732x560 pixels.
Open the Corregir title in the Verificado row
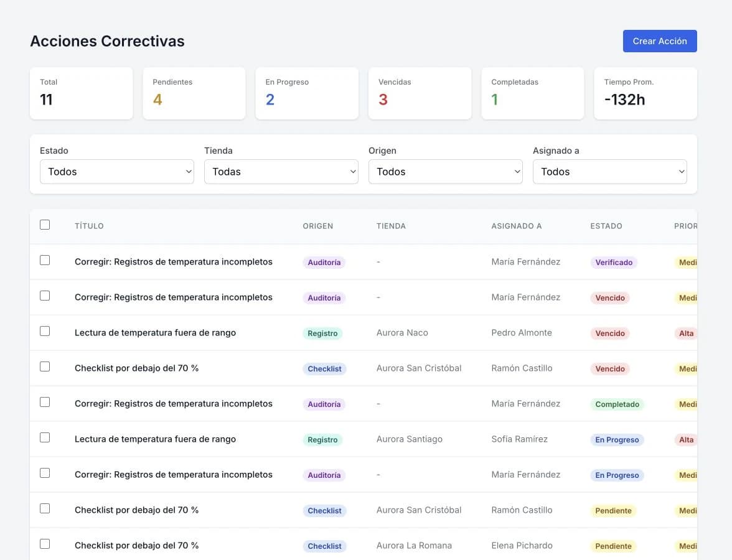click(x=173, y=262)
